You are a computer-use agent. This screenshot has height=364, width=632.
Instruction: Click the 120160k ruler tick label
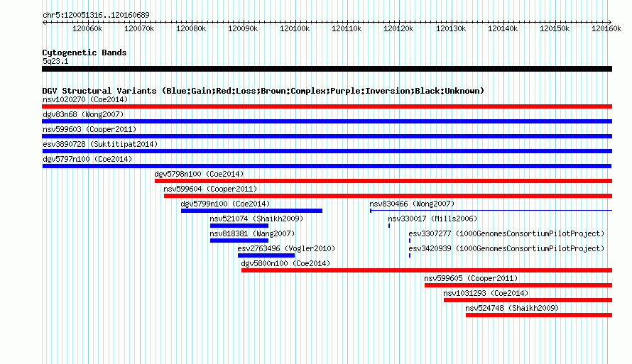click(x=606, y=28)
